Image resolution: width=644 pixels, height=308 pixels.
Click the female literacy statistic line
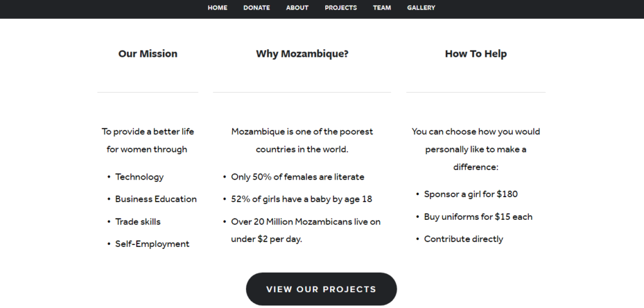[297, 177]
